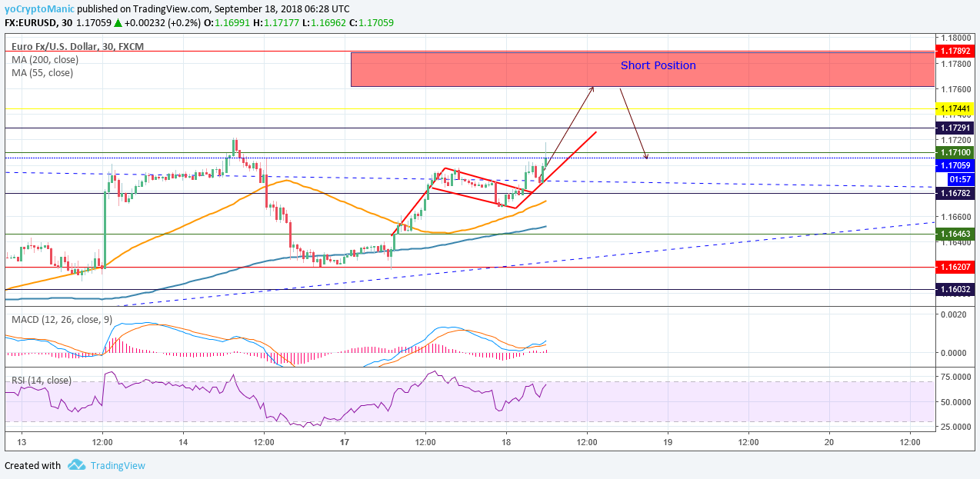The image size is (980, 479).
Task: Click date label 18 on time axis
Action: coord(506,443)
